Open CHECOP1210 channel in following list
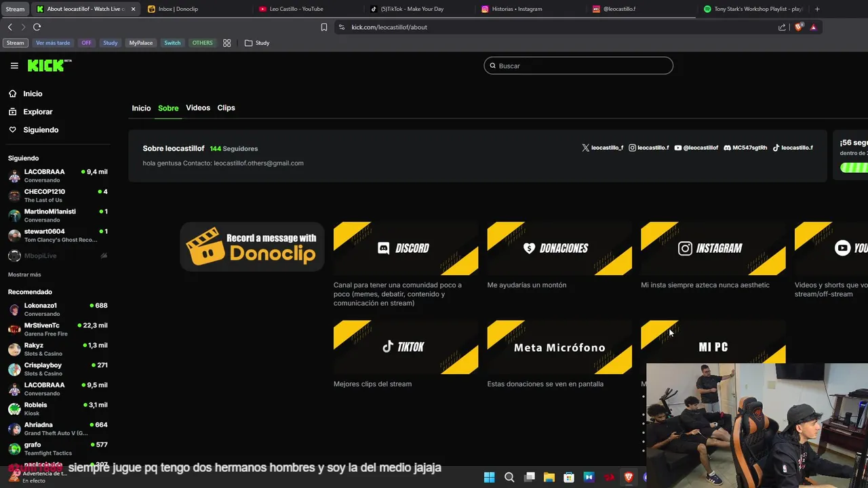 pyautogui.click(x=58, y=195)
